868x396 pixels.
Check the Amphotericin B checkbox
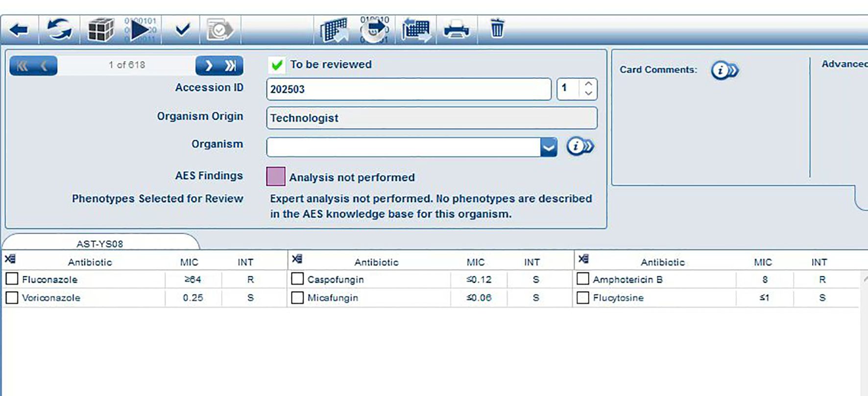[x=583, y=279]
